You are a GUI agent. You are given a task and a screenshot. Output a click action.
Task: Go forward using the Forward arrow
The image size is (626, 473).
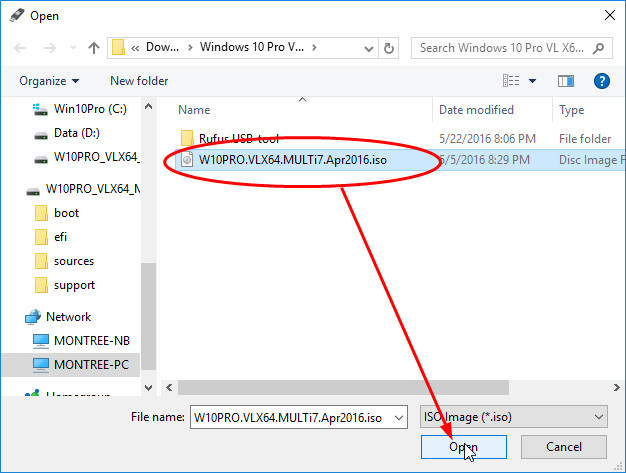[x=50, y=48]
